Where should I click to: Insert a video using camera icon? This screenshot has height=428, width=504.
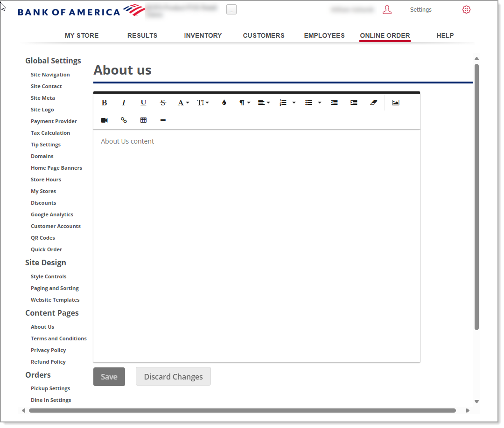pyautogui.click(x=104, y=120)
